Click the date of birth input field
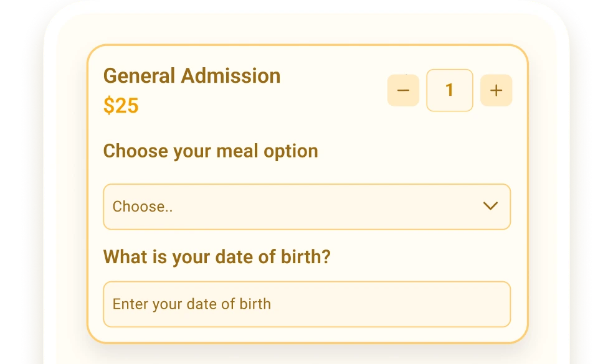Viewport: 613px width, 364px height. tap(306, 304)
